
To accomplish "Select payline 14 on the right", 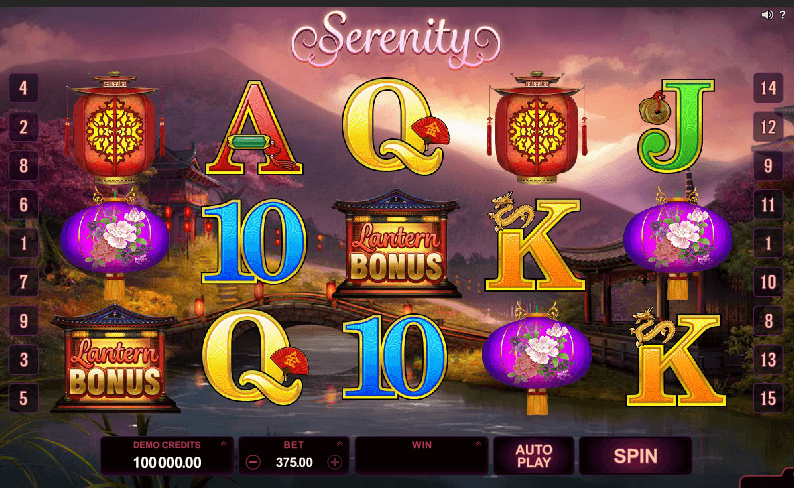I will 768,88.
